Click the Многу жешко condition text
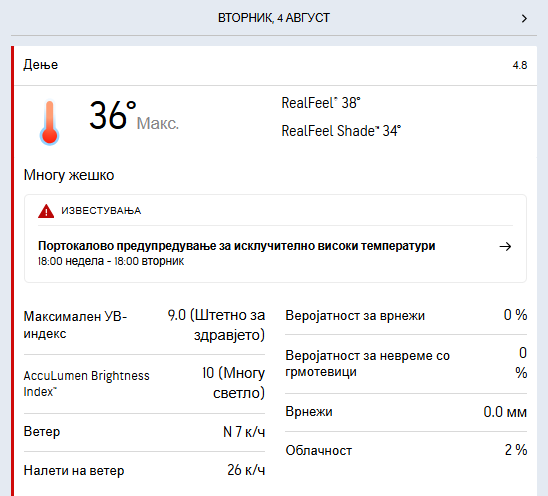The height and width of the screenshot is (496, 548). point(69,175)
